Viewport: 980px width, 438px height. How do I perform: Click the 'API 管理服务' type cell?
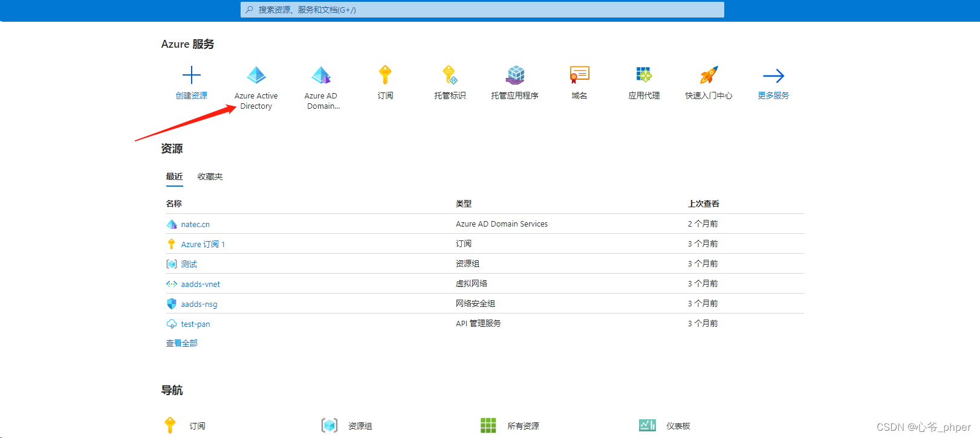(x=478, y=323)
